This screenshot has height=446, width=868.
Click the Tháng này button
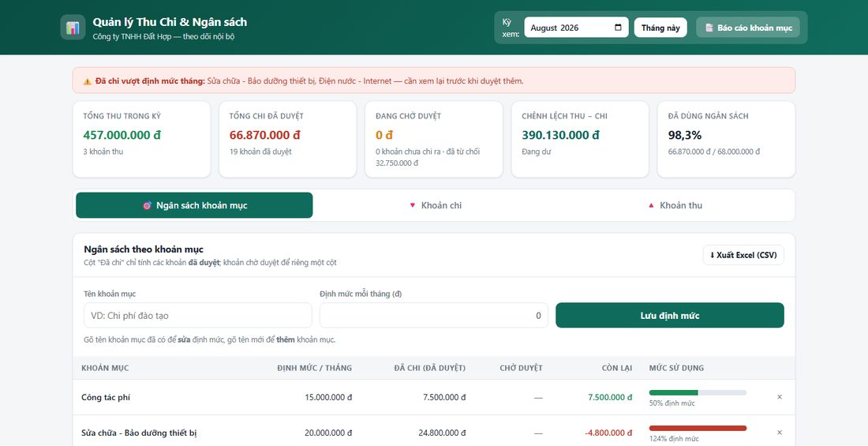[660, 28]
